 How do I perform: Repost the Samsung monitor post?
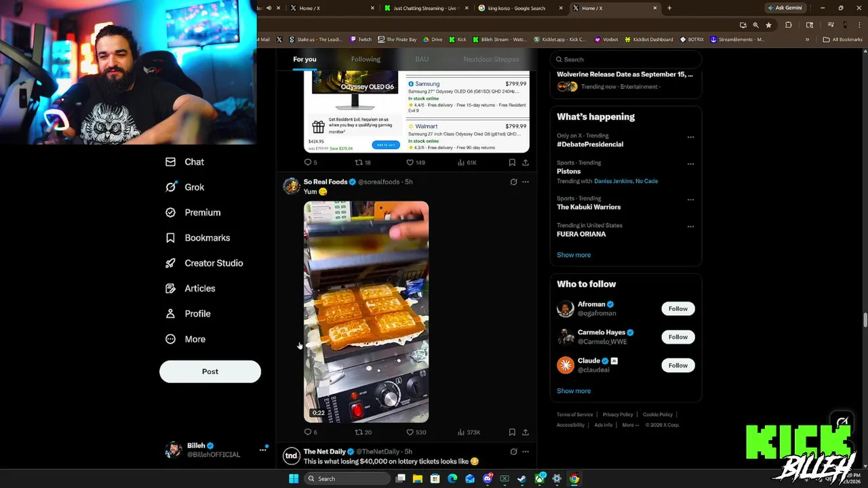(363, 163)
